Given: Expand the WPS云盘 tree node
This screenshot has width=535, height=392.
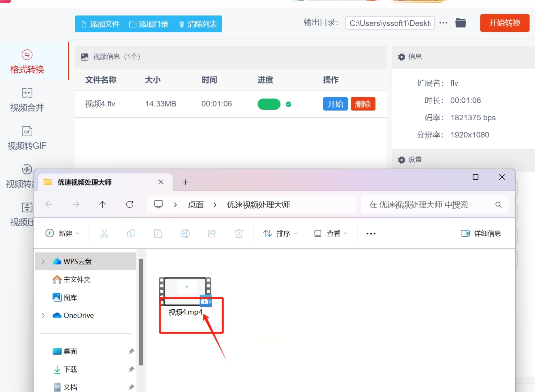Looking at the screenshot, I should 43,261.
